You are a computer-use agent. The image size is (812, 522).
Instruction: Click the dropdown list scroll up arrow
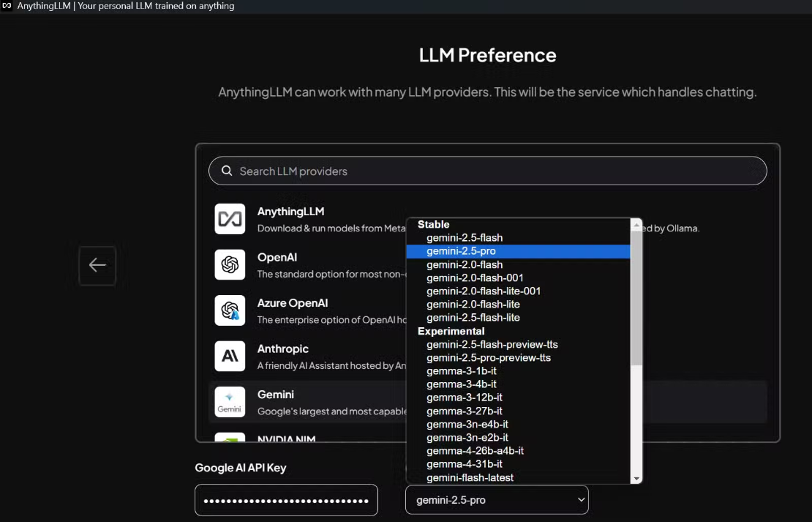[x=636, y=224]
